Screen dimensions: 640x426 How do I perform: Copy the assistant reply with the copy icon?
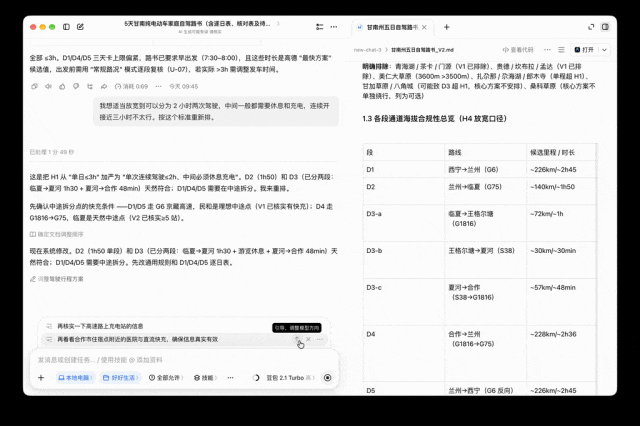[x=34, y=87]
